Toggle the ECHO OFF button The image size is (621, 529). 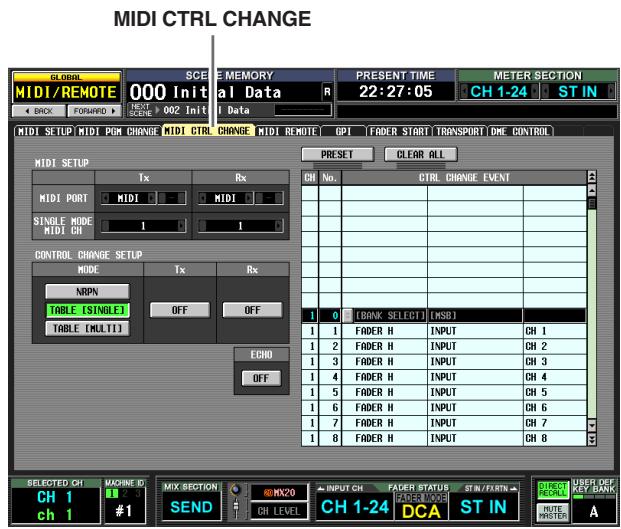[261, 378]
